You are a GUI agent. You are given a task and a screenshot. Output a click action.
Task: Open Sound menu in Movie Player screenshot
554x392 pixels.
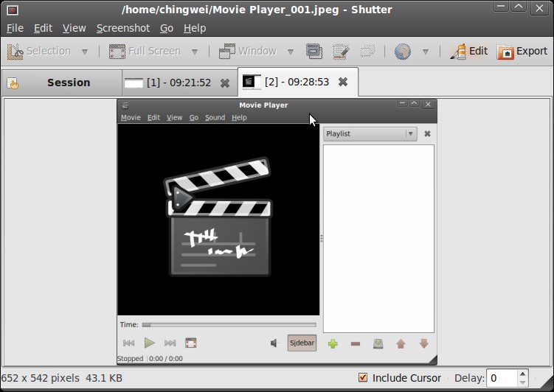pyautogui.click(x=215, y=117)
